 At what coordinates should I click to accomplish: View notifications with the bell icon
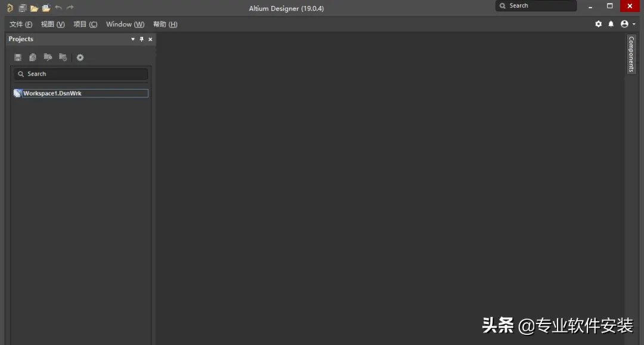[611, 24]
